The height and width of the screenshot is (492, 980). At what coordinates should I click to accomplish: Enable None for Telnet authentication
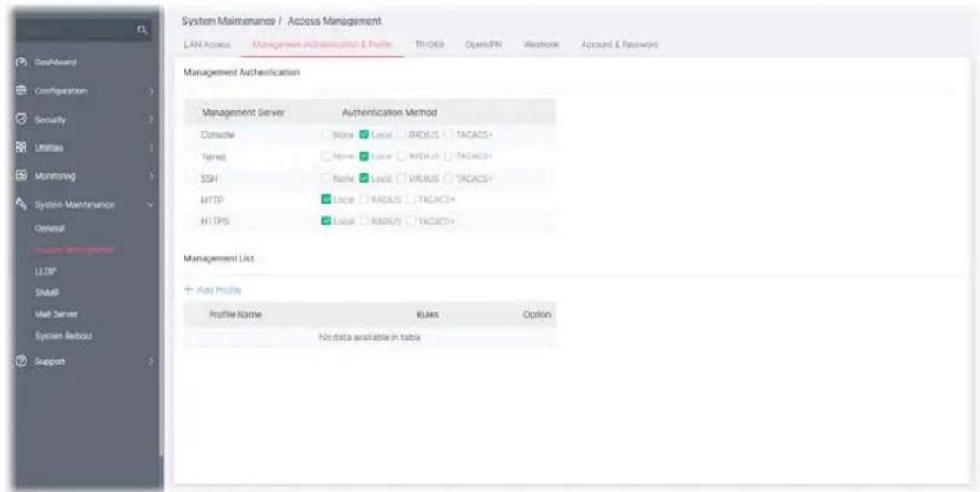pos(326,156)
